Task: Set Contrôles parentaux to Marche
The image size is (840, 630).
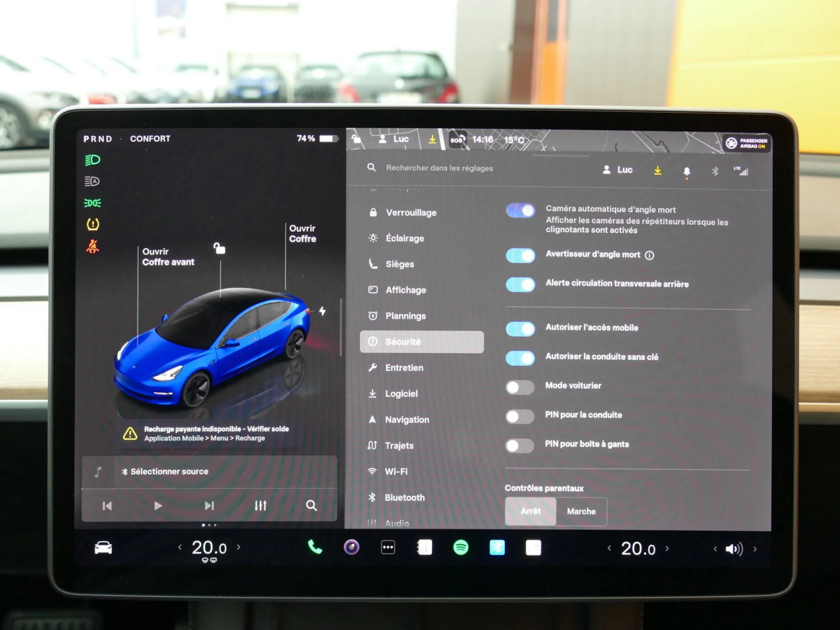Action: 581,511
